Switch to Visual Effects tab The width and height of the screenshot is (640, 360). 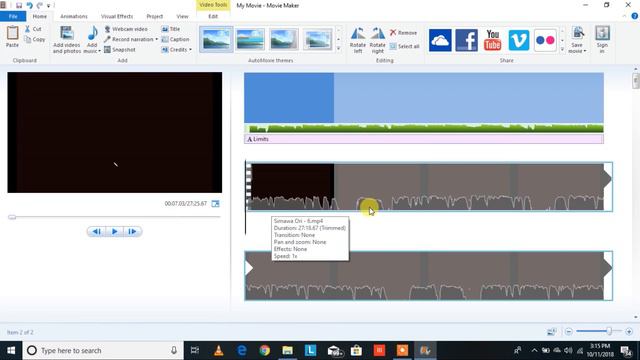[x=117, y=16]
